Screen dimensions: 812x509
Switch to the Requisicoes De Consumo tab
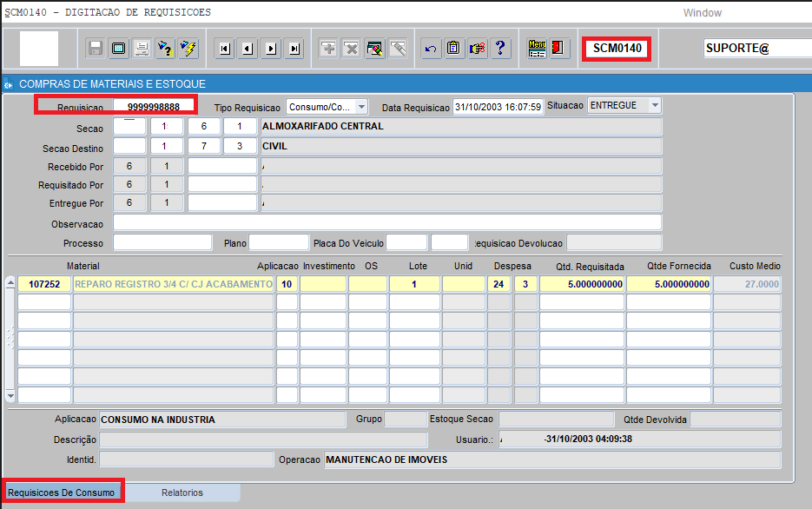62,492
